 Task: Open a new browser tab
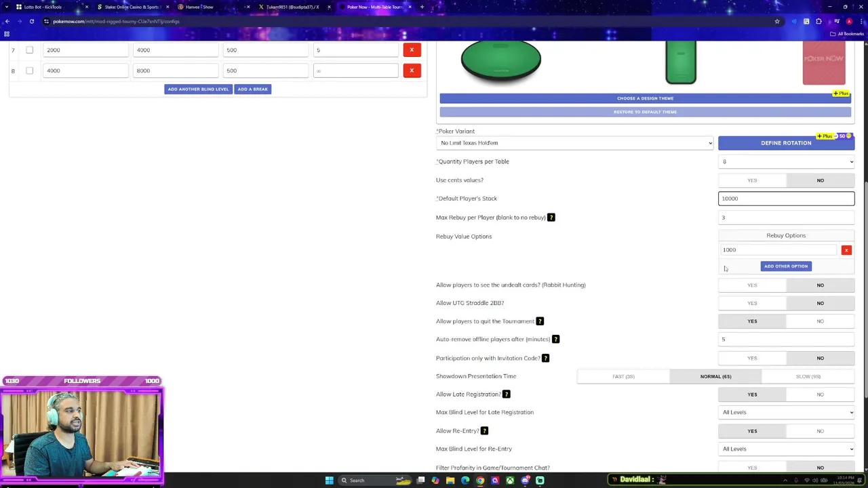point(422,7)
